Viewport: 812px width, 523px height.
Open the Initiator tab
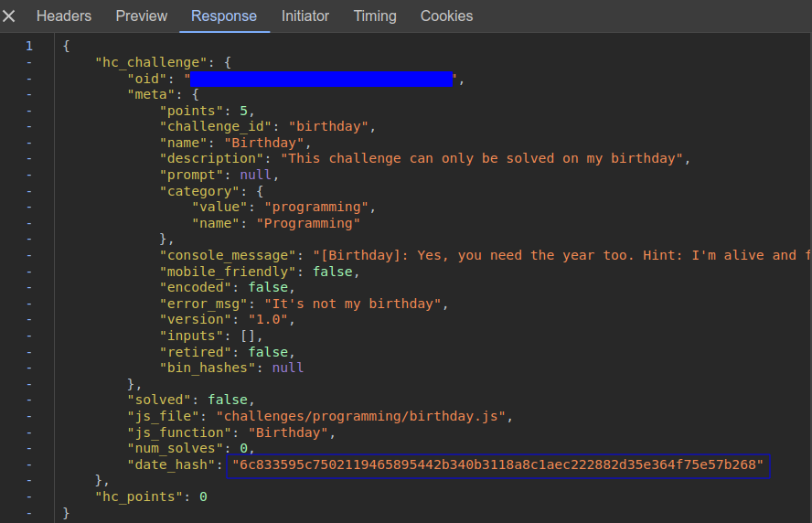305,16
